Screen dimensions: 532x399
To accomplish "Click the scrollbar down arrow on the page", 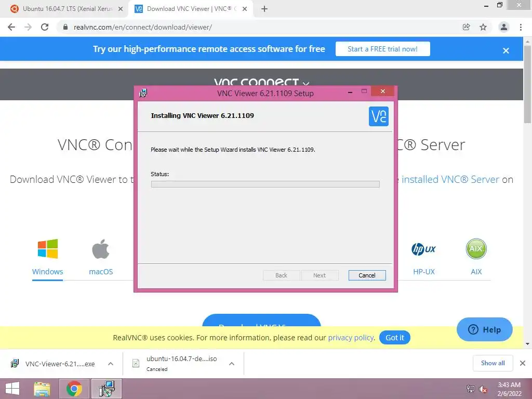I will (528, 344).
